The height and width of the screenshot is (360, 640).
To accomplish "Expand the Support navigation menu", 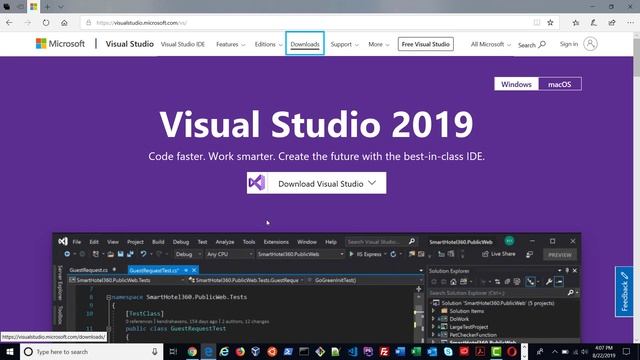I will [344, 44].
